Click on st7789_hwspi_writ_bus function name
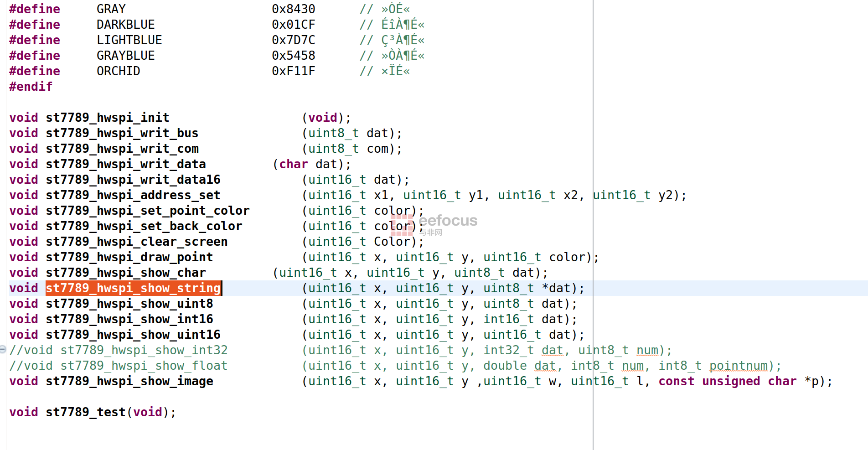 click(122, 133)
